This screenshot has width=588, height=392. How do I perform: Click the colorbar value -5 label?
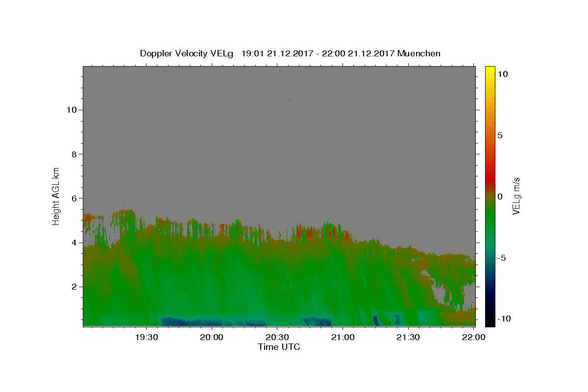point(502,258)
